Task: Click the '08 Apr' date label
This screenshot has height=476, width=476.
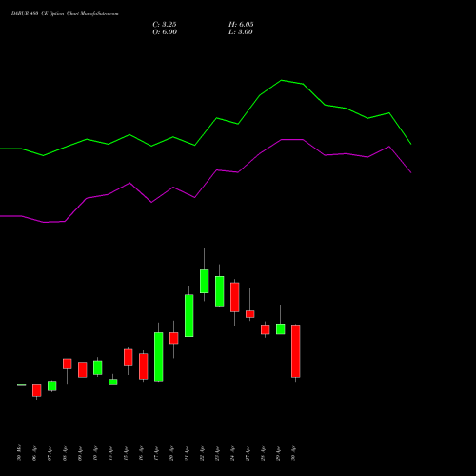Action: click(65, 453)
